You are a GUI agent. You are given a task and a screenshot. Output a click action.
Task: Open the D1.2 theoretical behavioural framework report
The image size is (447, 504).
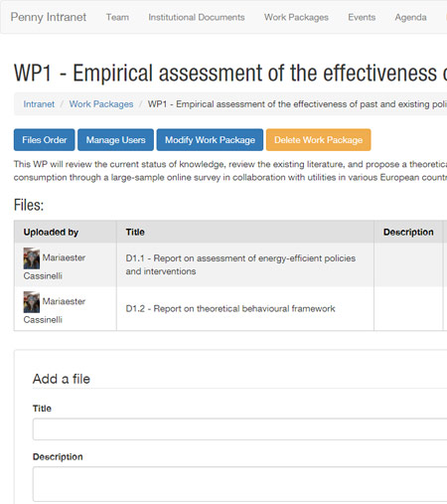[x=230, y=308]
